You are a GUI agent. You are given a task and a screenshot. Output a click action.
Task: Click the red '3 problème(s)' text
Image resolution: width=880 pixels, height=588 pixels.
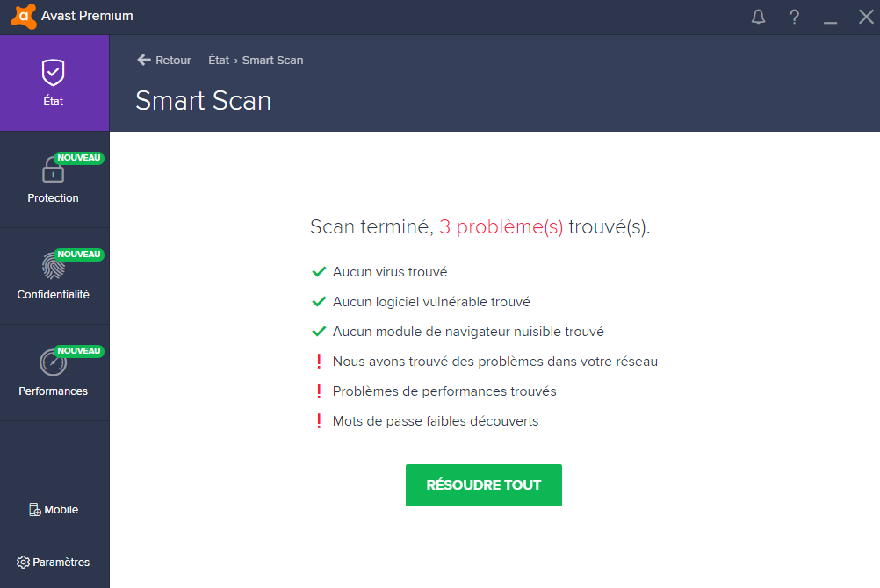(501, 227)
